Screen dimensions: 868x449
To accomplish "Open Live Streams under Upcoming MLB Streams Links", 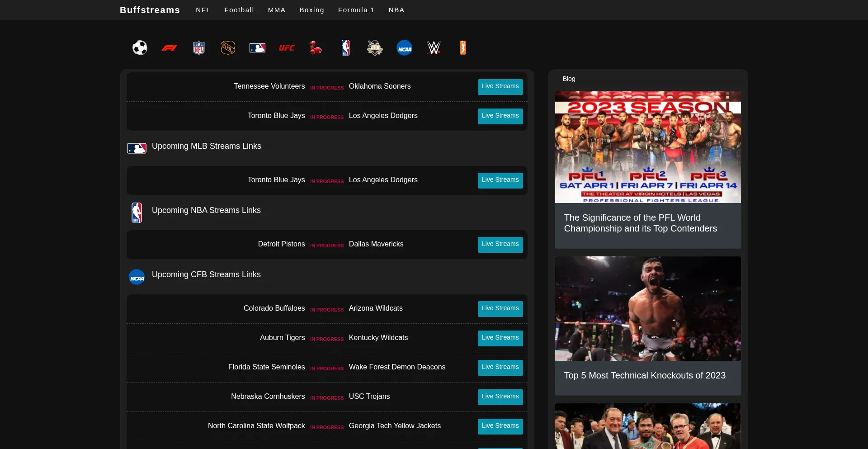I will (x=500, y=180).
